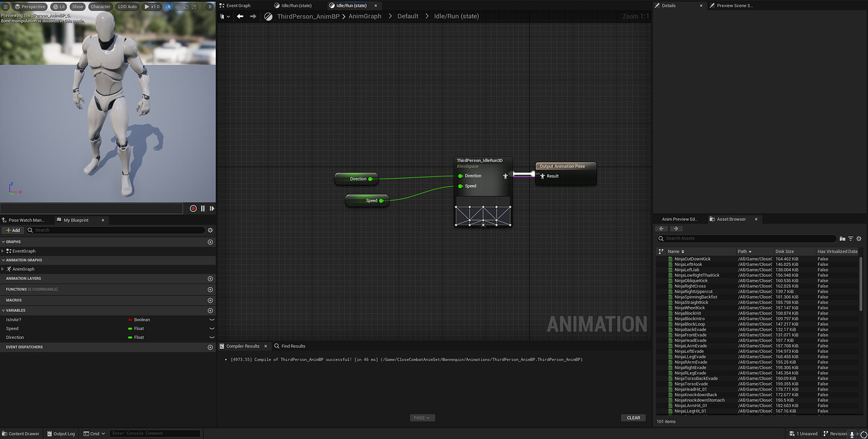This screenshot has height=439, width=868.
Task: Close the active Idle/Run (state) tab
Action: 376,6
